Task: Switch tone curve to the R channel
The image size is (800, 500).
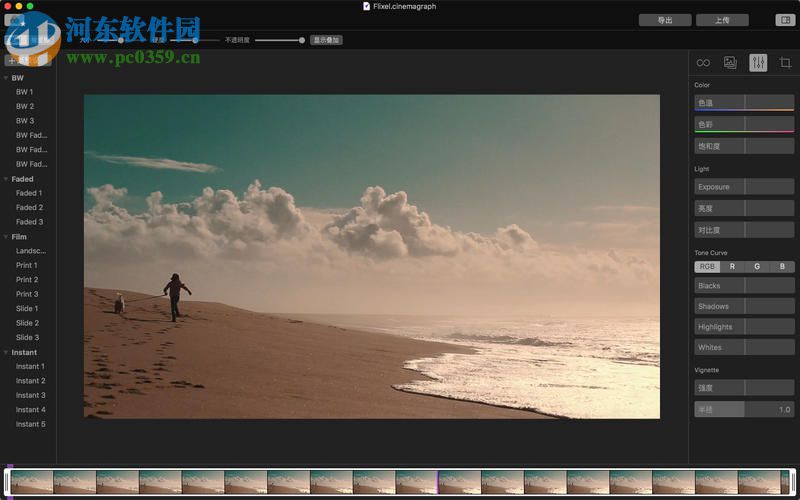Action: [x=732, y=267]
